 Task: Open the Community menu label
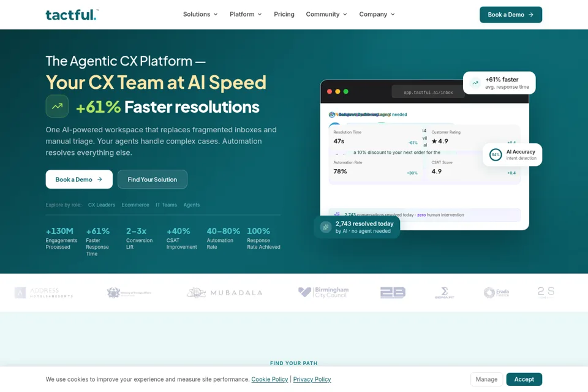tap(323, 14)
